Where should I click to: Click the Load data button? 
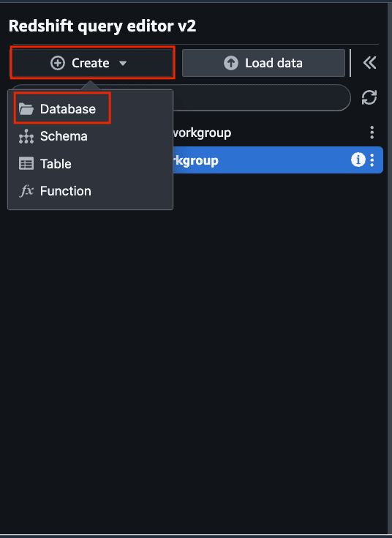tap(263, 63)
